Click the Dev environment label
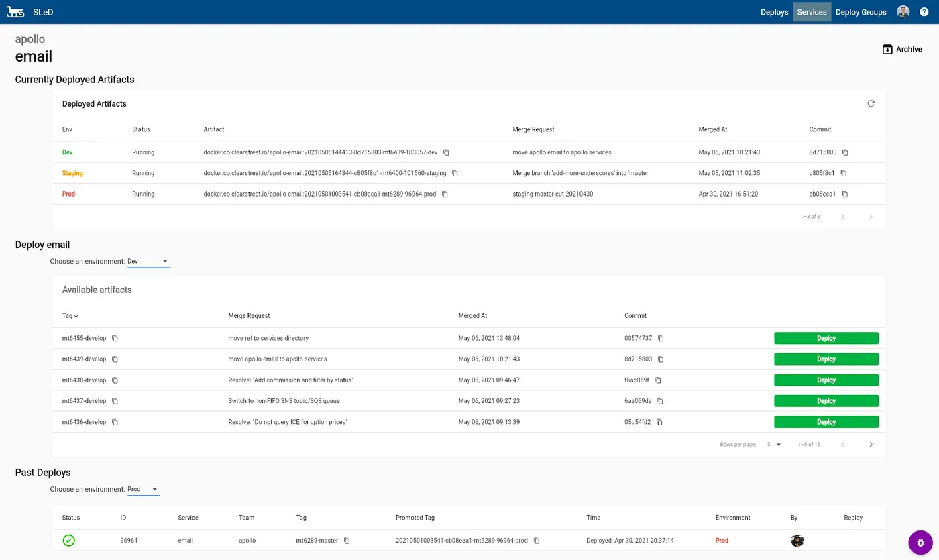This screenshot has height=560, width=939. [x=68, y=152]
